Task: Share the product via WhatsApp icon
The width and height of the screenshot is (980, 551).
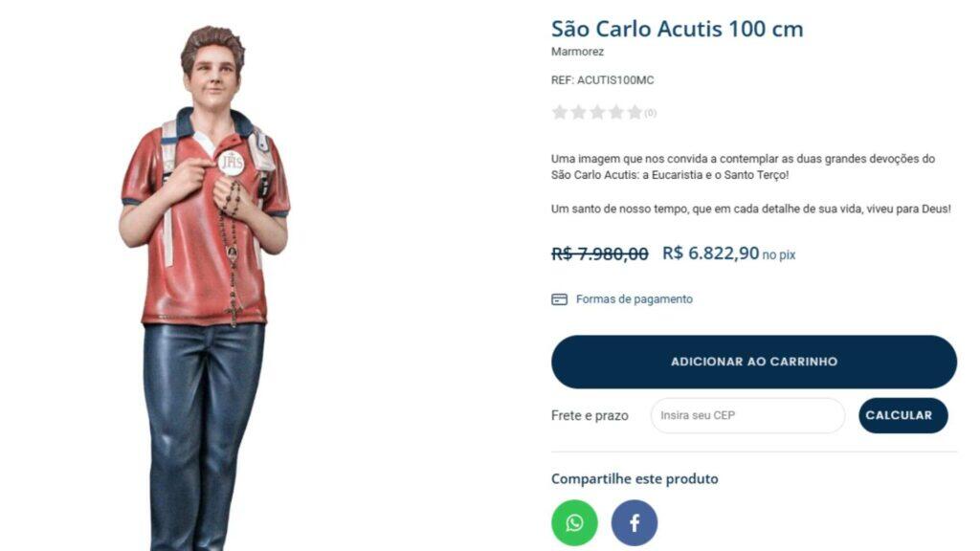Action: [x=574, y=523]
